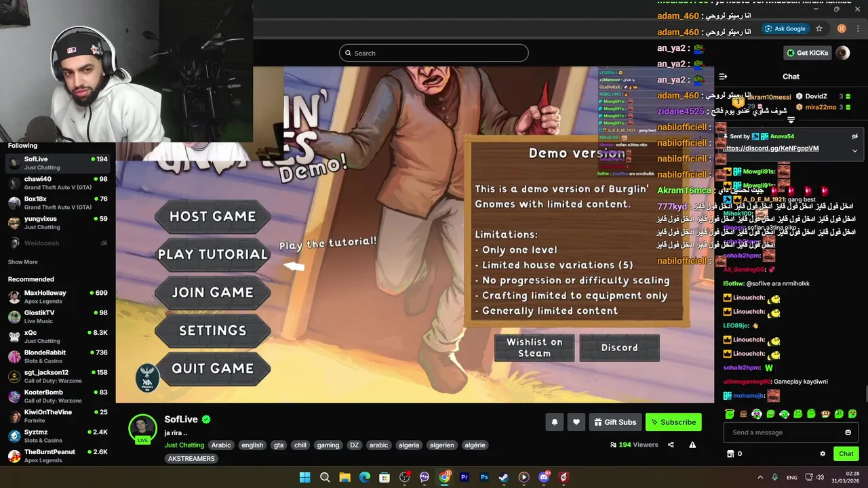Click HOST GAME in the game menu
Image resolution: width=868 pixels, height=488 pixels.
pyautogui.click(x=212, y=216)
